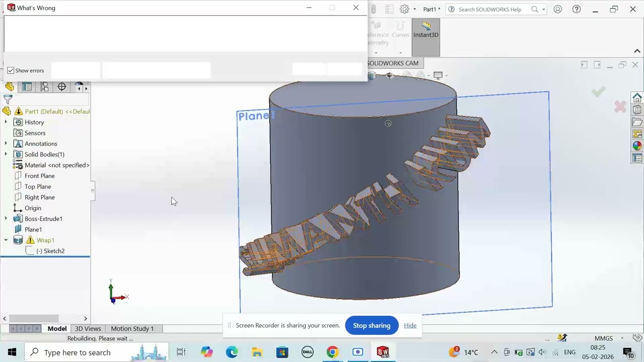Click the Search SOLIDWORKS Help field
Screen dimensions: 644x362
(490, 9)
